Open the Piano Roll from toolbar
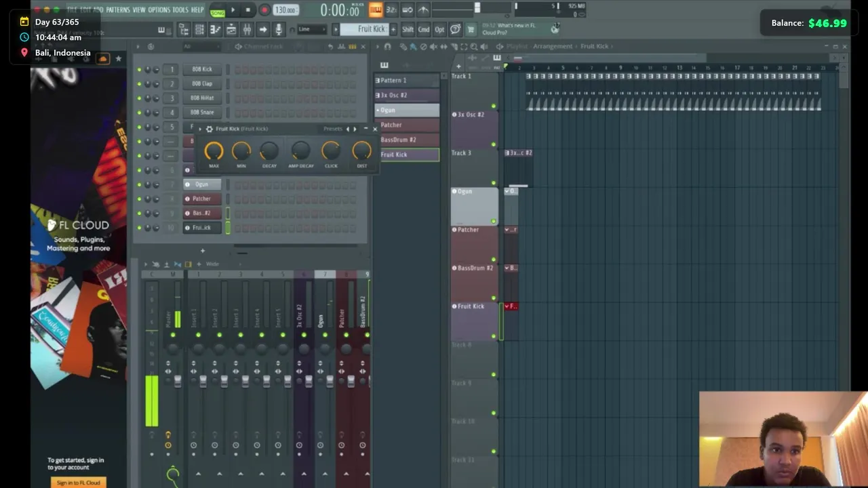868x488 pixels. coord(215,29)
